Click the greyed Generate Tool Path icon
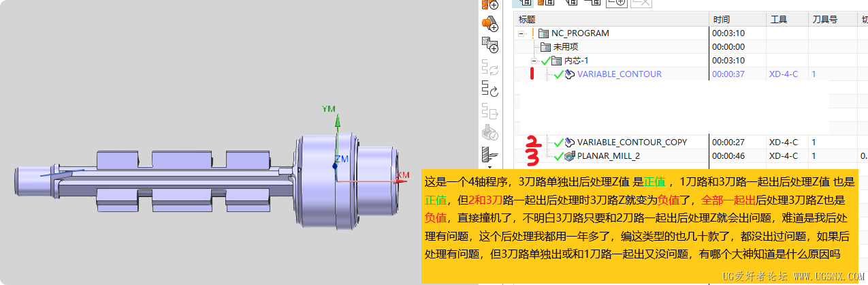This screenshot has width=868, height=285. 490,67
